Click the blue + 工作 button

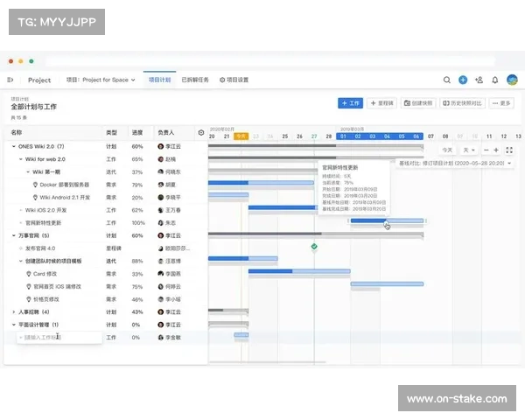(x=350, y=103)
